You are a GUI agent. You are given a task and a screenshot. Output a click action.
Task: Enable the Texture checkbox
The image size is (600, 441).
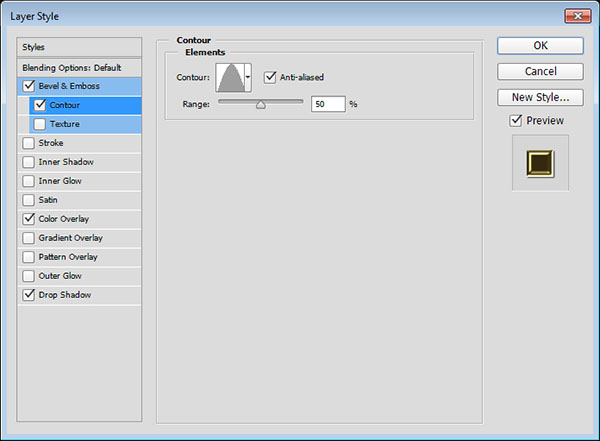click(x=40, y=124)
